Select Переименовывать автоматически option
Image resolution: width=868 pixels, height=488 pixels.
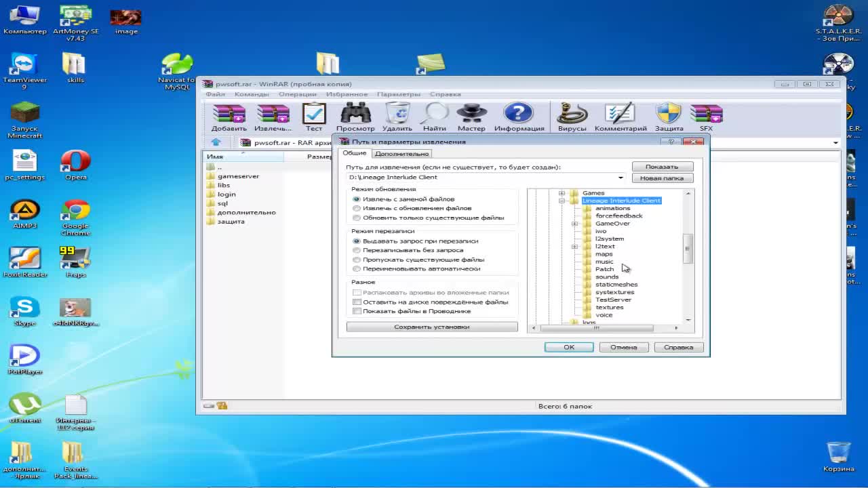click(416, 268)
